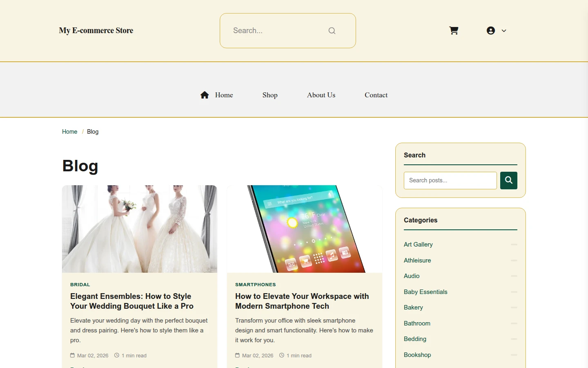Click the calendar icon on the Bridal post
Screen dimensions: 588x368
pyautogui.click(x=72, y=355)
